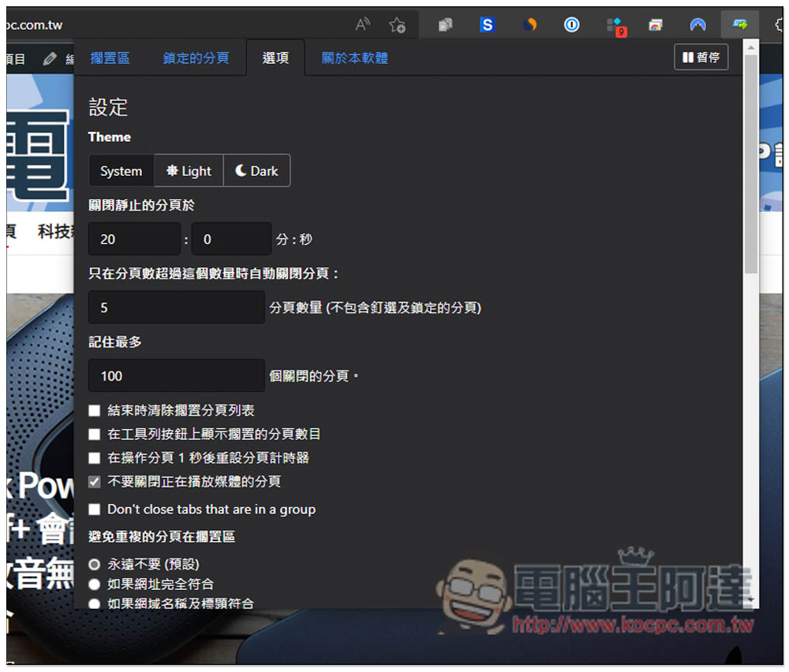Image resolution: width=789 pixels, height=672 pixels.
Task: Open the blue arc extension icon
Action: pyautogui.click(x=697, y=24)
